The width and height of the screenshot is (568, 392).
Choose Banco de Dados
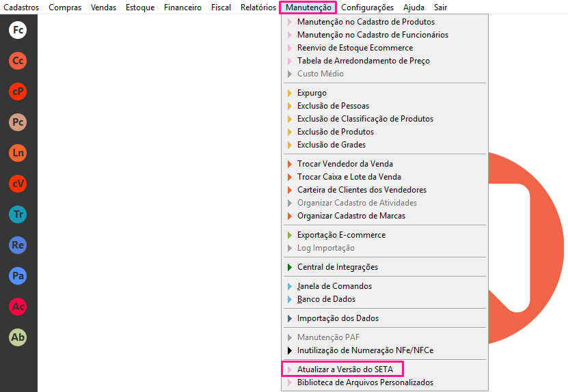click(385, 299)
